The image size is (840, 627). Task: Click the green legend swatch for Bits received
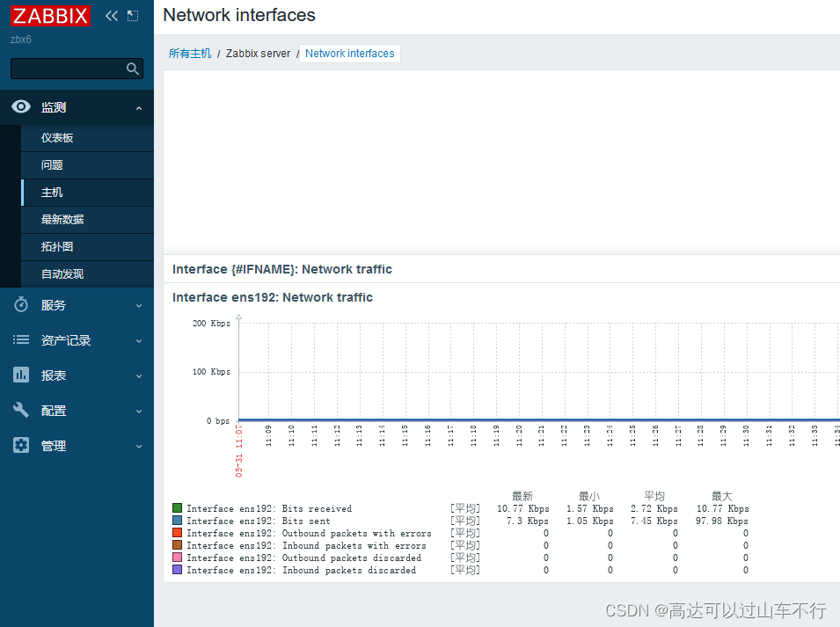[x=177, y=508]
